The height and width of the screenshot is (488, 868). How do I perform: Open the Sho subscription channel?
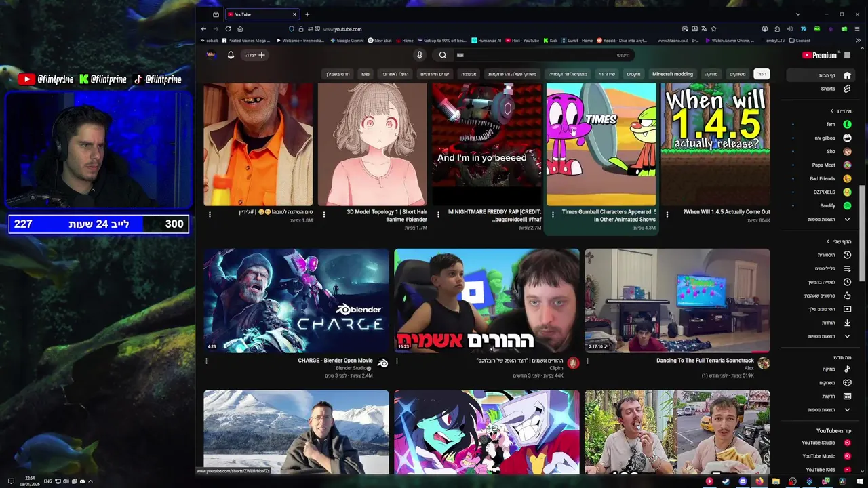[819, 152]
